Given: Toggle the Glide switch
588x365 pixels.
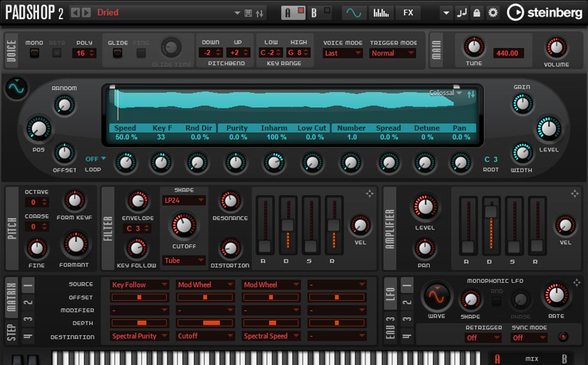Looking at the screenshot, I should 117,53.
